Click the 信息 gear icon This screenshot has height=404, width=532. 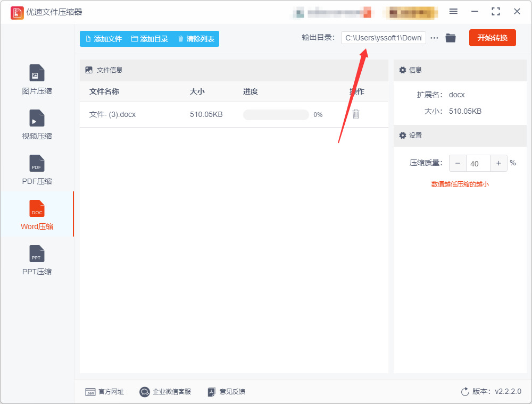pos(402,70)
